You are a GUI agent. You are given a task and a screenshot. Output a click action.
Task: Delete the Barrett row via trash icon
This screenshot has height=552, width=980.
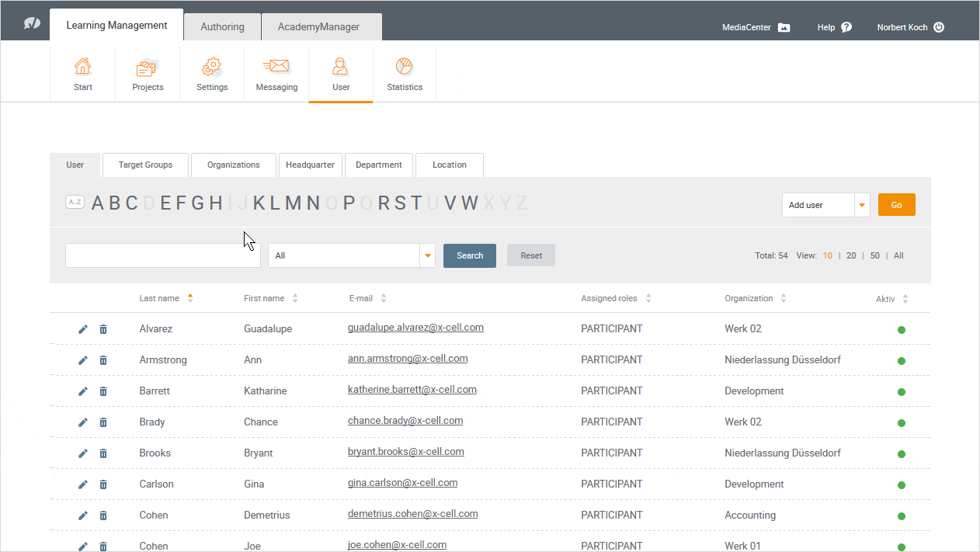pos(103,391)
